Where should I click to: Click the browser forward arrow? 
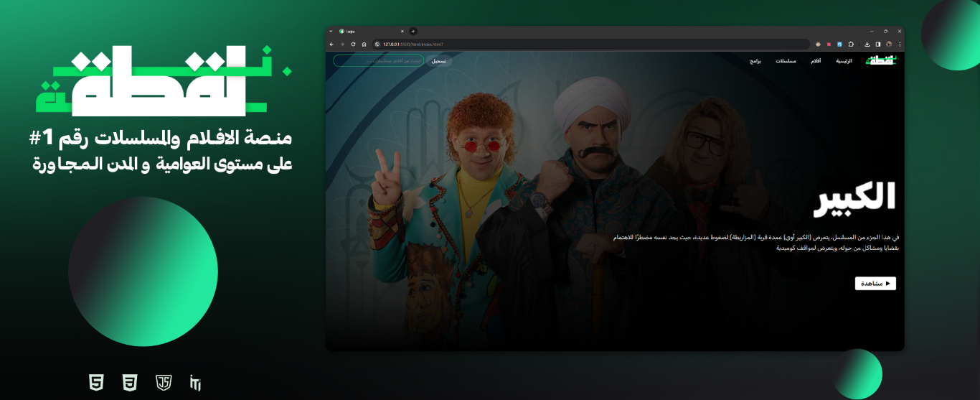pos(342,45)
